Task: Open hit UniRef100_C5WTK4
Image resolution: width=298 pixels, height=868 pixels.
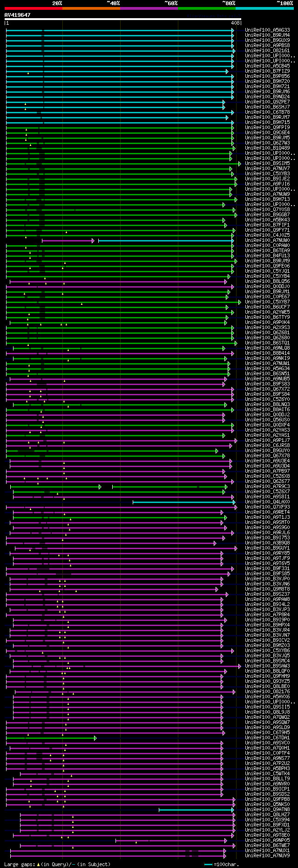Action: [267, 774]
